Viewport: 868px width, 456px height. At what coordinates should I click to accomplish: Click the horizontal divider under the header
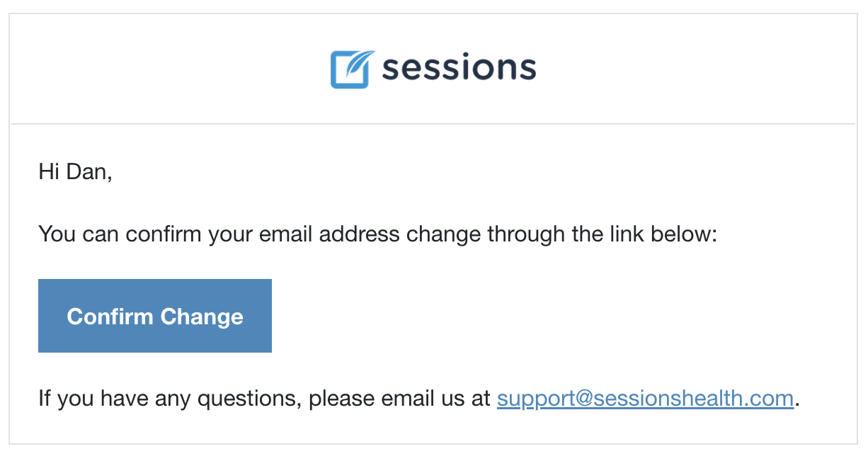coord(433,125)
